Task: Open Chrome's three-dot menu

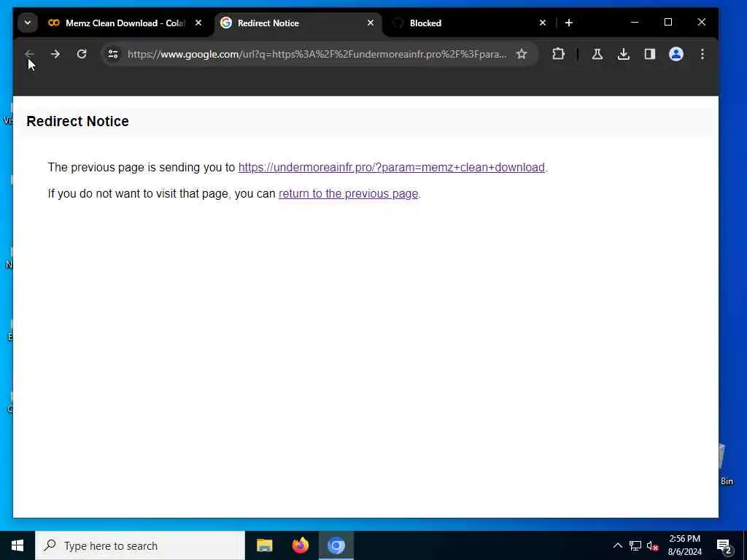Action: 703,54
